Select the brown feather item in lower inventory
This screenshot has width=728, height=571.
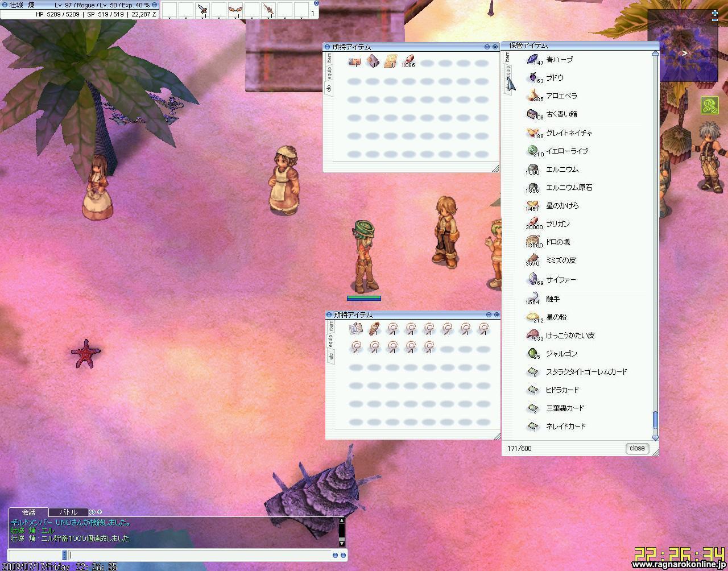374,329
